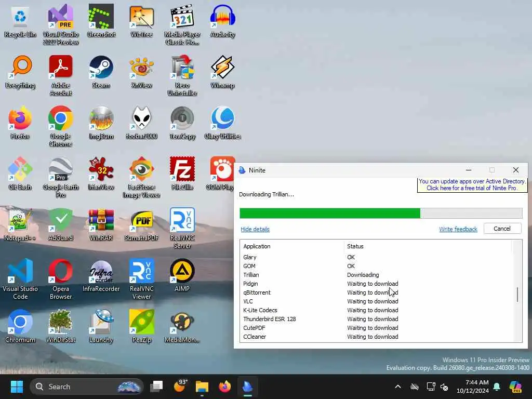Select the MediaMonkey desktop icon
532x399 pixels.
(182, 327)
